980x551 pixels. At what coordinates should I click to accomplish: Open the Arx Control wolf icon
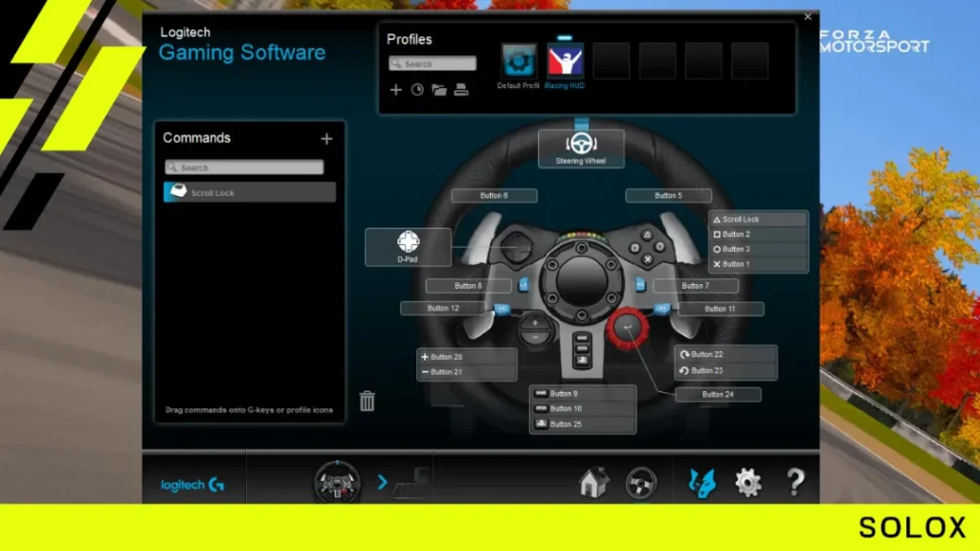coord(702,483)
